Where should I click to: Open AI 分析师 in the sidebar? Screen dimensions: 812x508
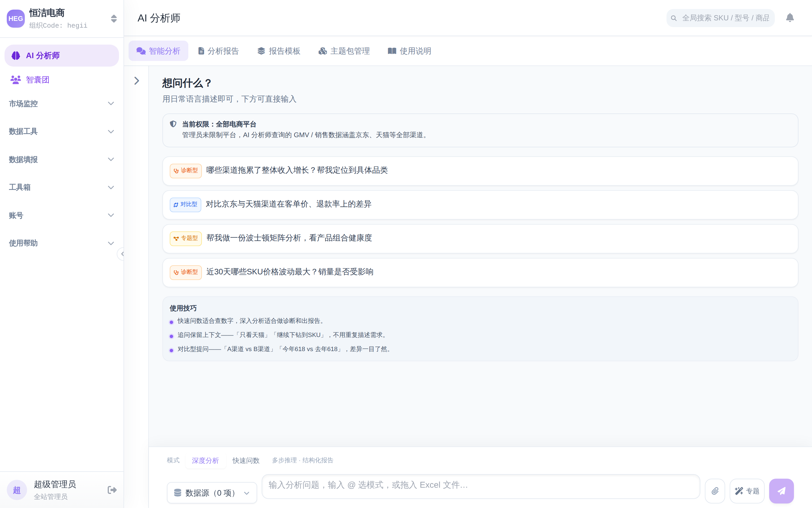62,55
